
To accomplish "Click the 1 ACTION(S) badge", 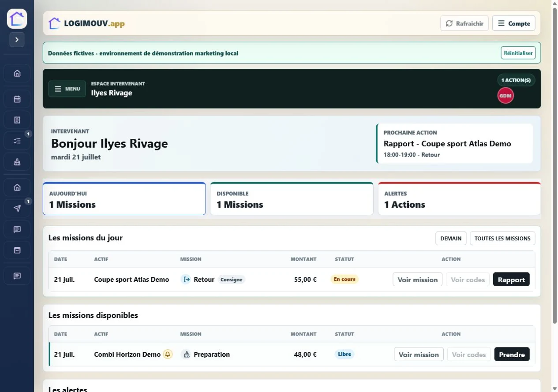I will [x=516, y=80].
